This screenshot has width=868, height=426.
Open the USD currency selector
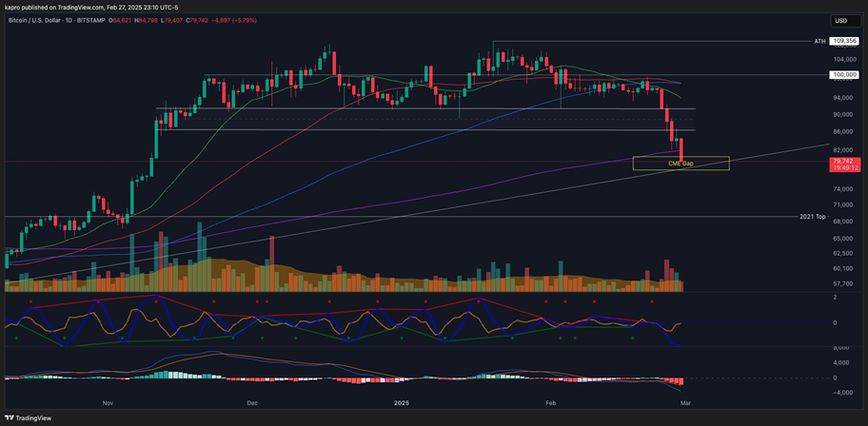pyautogui.click(x=841, y=20)
